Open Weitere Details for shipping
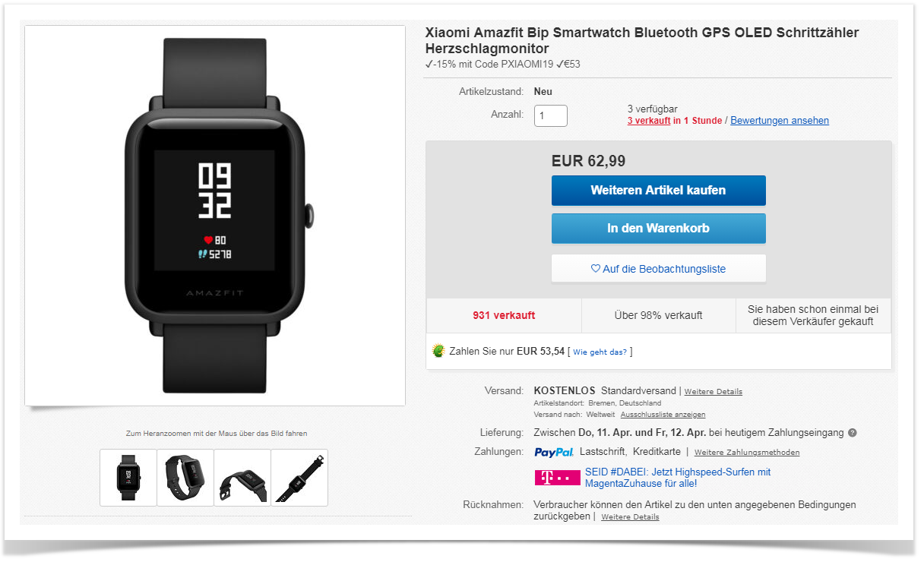924x562 pixels. [714, 392]
